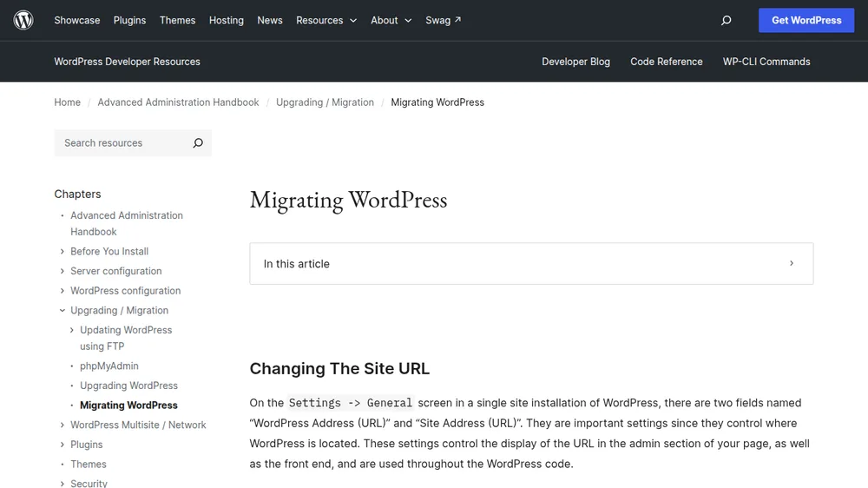This screenshot has height=488, width=868.
Task: Open Before You Install chapter link
Action: tap(109, 252)
